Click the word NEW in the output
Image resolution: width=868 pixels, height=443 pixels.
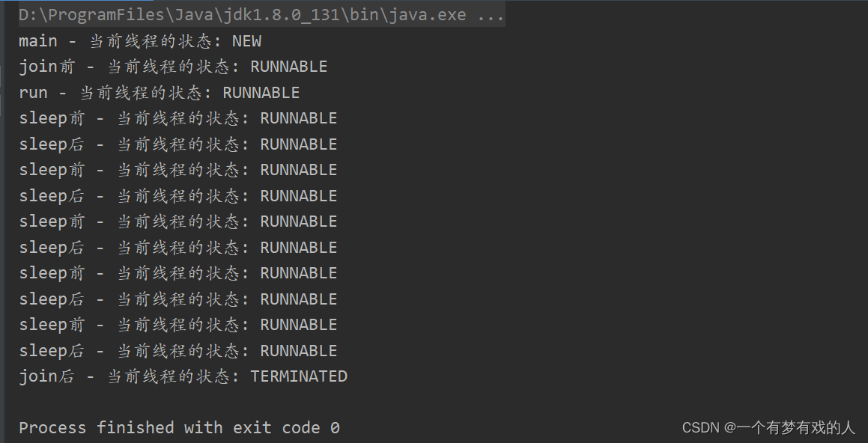point(246,41)
